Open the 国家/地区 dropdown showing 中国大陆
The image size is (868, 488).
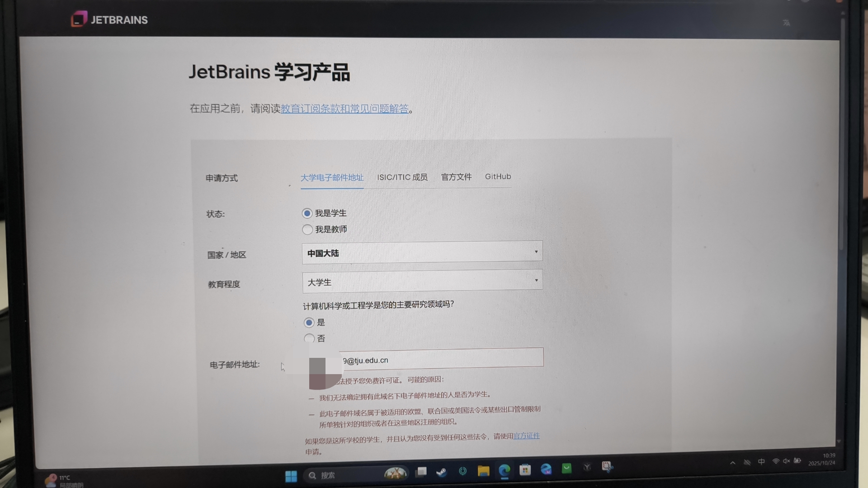[x=422, y=253]
